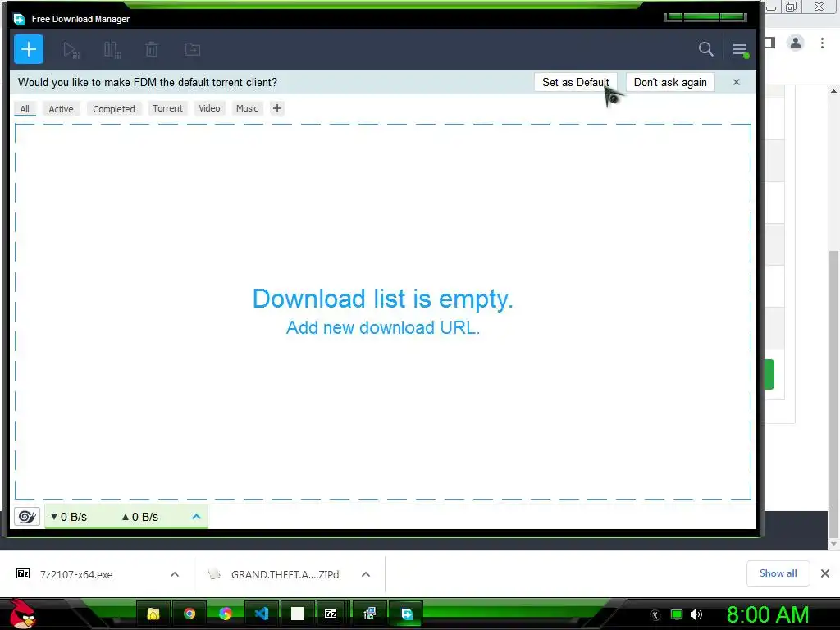Click the Pause downloads toolbar icon

[x=112, y=50]
